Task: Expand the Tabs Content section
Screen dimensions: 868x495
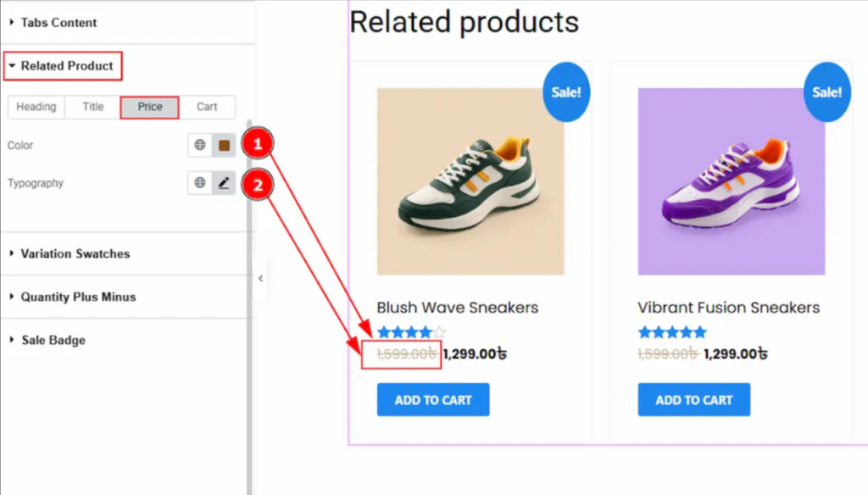Action: click(x=58, y=23)
